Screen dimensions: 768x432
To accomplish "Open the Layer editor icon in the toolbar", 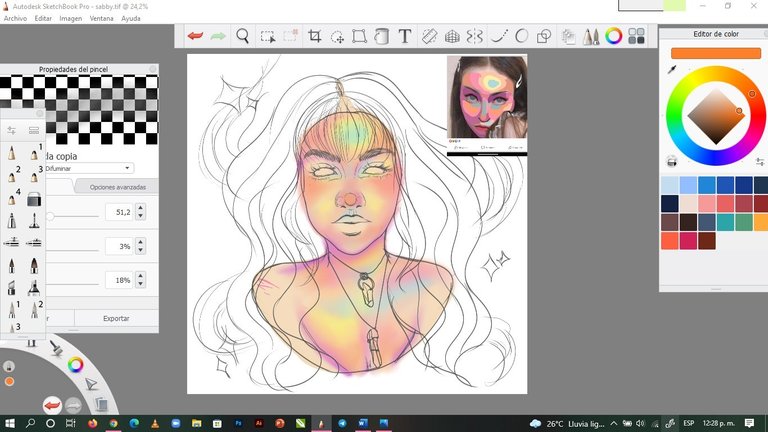I will 568,36.
